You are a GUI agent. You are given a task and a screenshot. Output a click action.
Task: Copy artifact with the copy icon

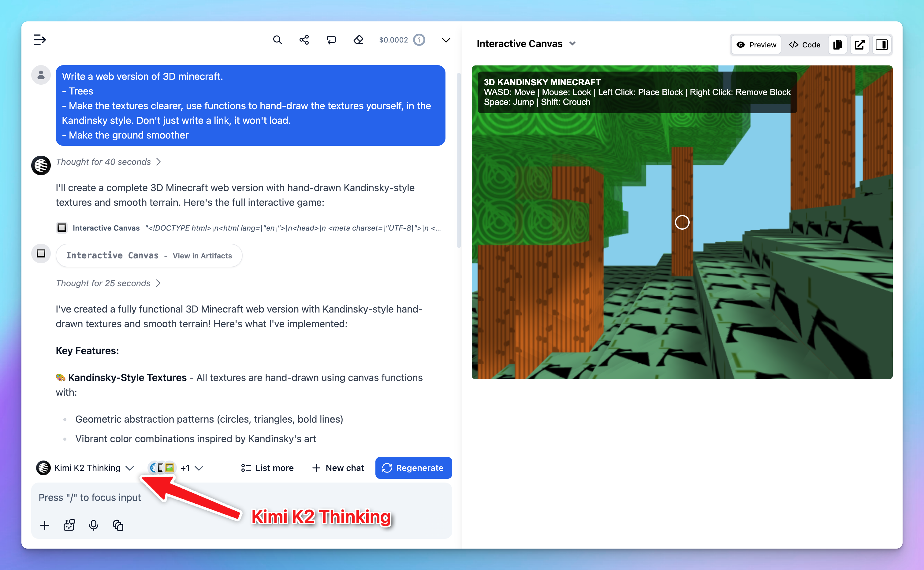(x=838, y=44)
